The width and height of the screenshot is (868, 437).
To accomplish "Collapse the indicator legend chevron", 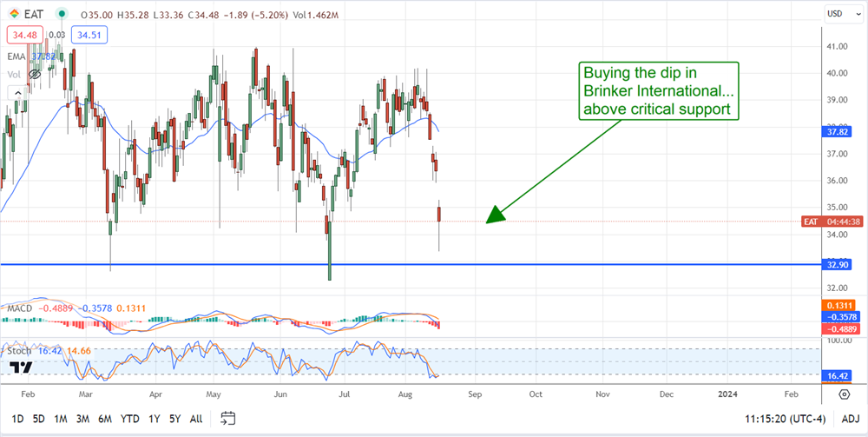I will point(17,92).
